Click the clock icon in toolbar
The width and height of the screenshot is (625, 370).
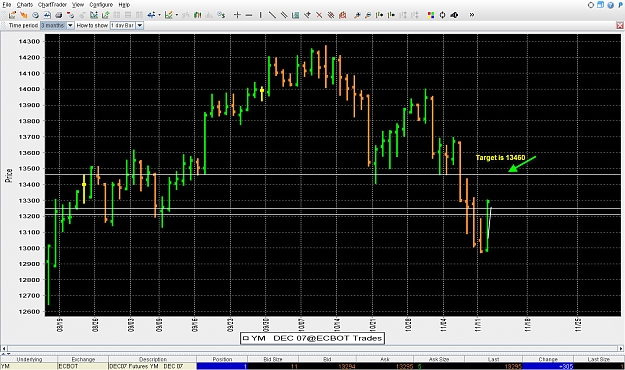pyautogui.click(x=35, y=15)
